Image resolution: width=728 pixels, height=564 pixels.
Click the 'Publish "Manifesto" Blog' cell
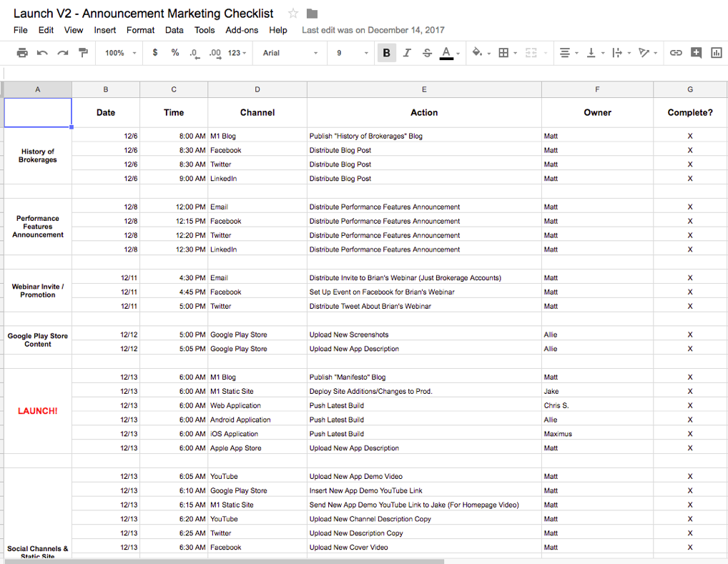424,377
